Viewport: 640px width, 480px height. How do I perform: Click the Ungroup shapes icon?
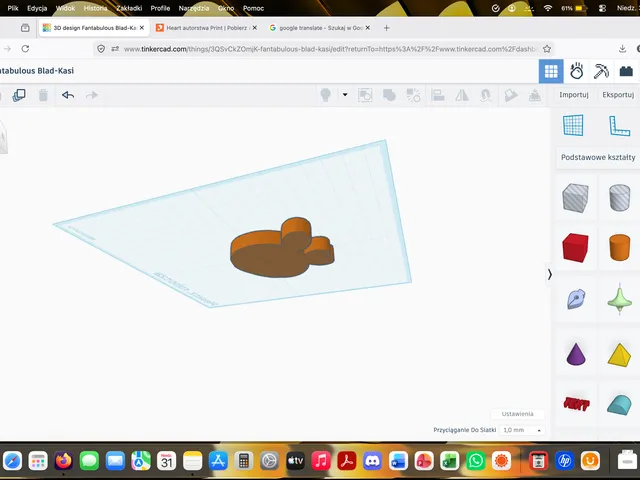click(x=413, y=95)
